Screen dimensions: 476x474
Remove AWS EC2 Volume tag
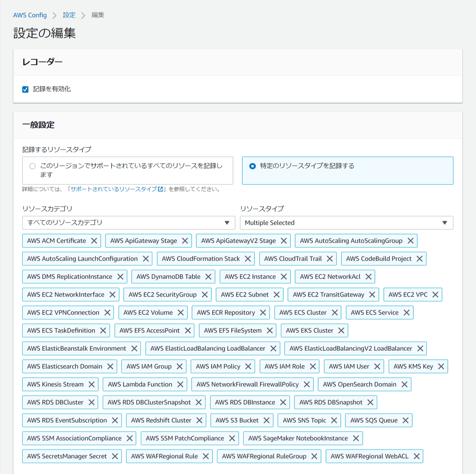[x=180, y=313]
